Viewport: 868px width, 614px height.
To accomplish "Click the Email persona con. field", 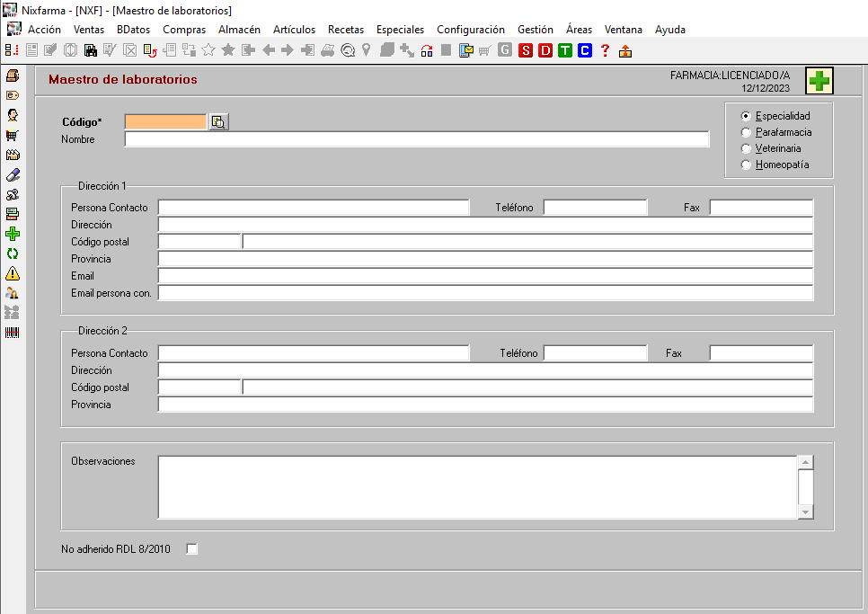I will pos(485,293).
